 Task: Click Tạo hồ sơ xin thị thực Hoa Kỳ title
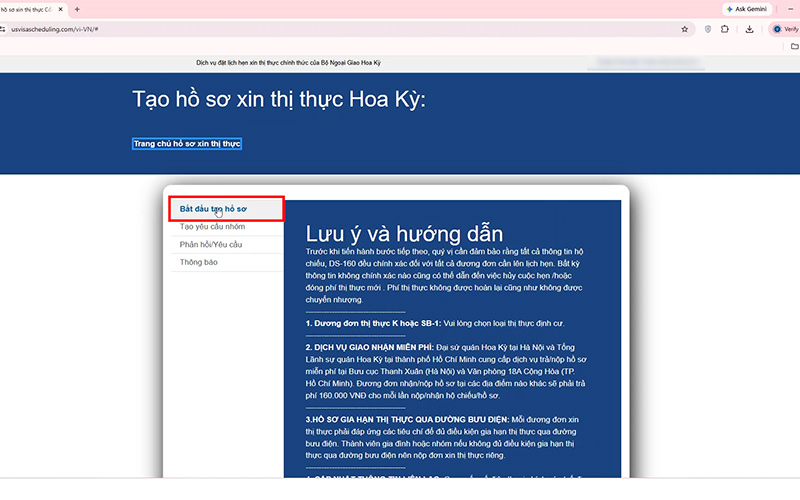click(x=279, y=99)
